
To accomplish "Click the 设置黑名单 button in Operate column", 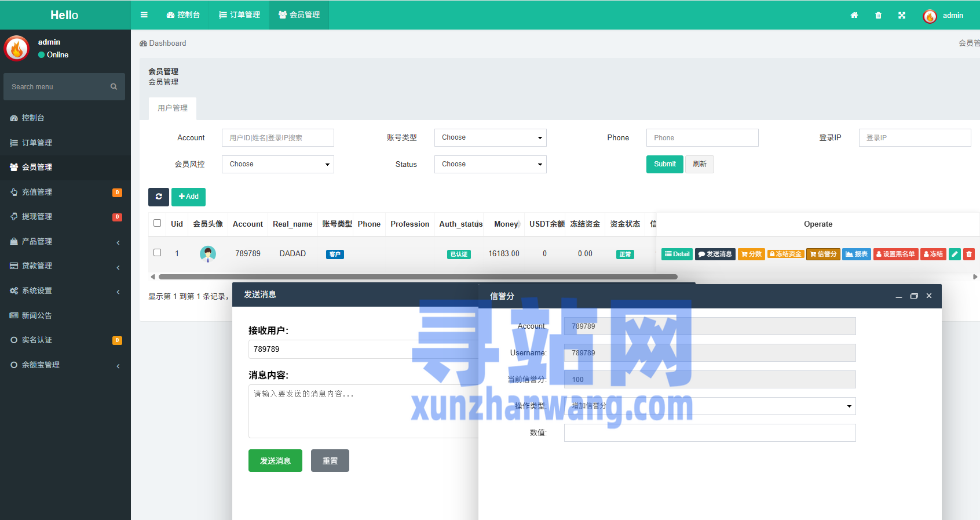I will pos(895,254).
